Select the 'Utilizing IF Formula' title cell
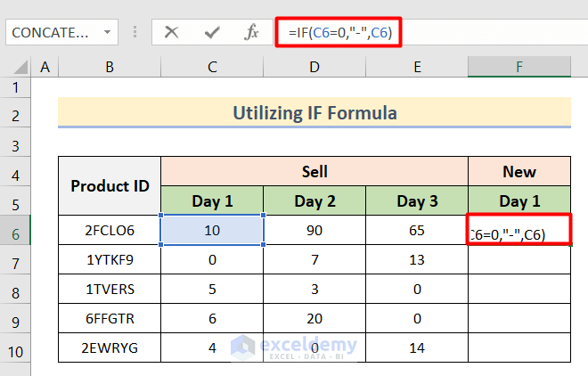 314,113
